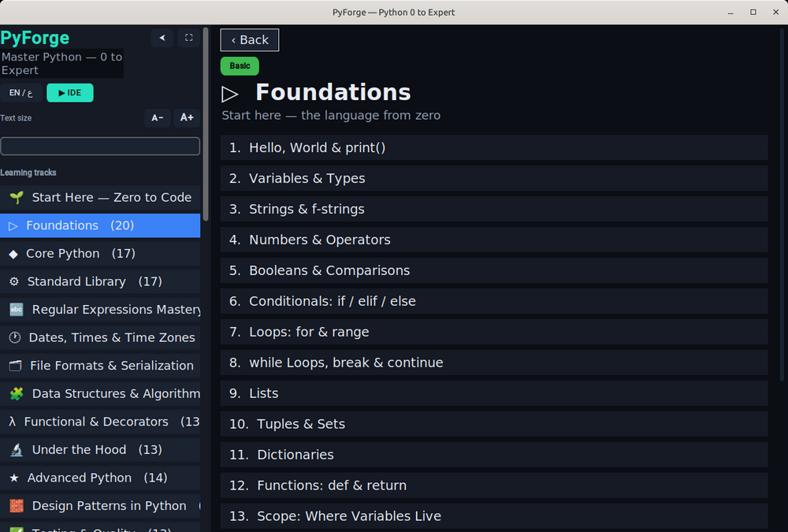Open lesson 3 Strings & f-strings

[x=494, y=209]
